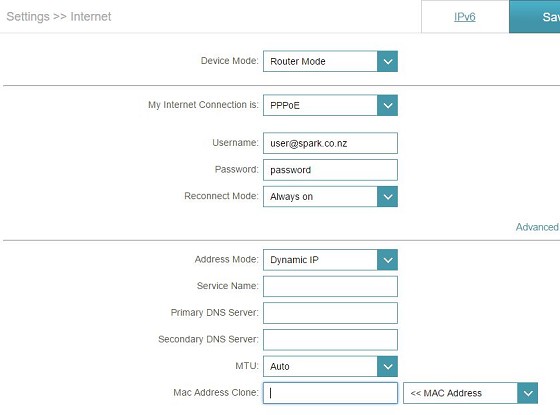Select the Router Mode combo box
This screenshot has width=560, height=415.
tap(330, 61)
